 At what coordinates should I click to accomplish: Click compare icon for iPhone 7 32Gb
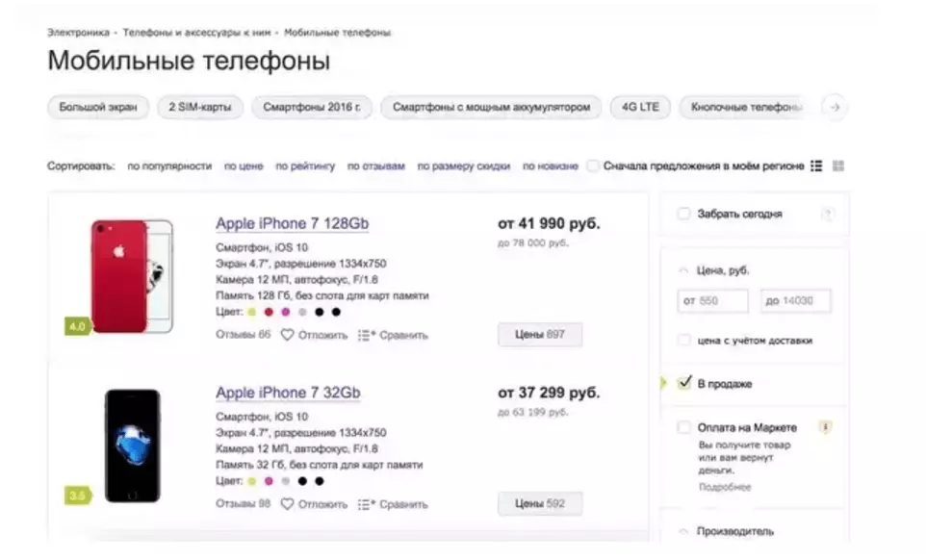(x=366, y=504)
